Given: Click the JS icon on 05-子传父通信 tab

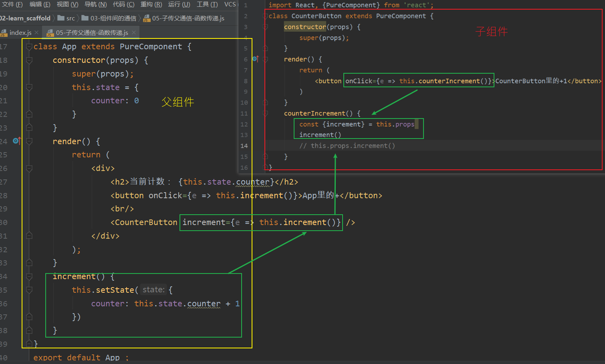Looking at the screenshot, I should [x=50, y=32].
